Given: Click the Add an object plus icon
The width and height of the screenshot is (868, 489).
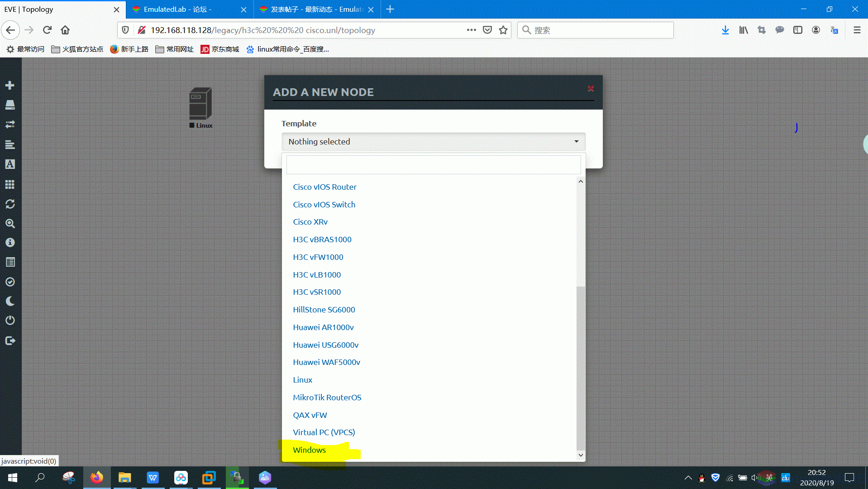Looking at the screenshot, I should [x=10, y=85].
